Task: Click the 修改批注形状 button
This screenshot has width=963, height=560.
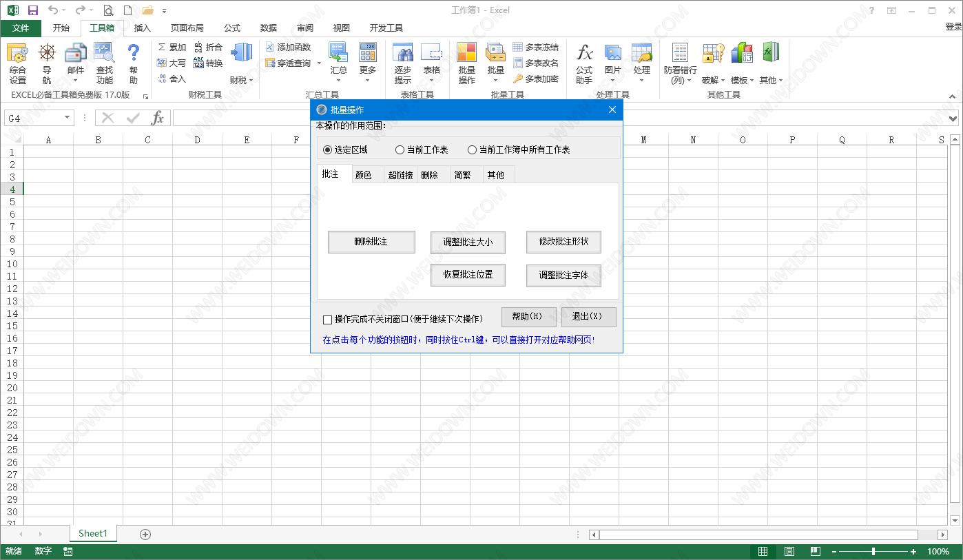Action: point(563,242)
